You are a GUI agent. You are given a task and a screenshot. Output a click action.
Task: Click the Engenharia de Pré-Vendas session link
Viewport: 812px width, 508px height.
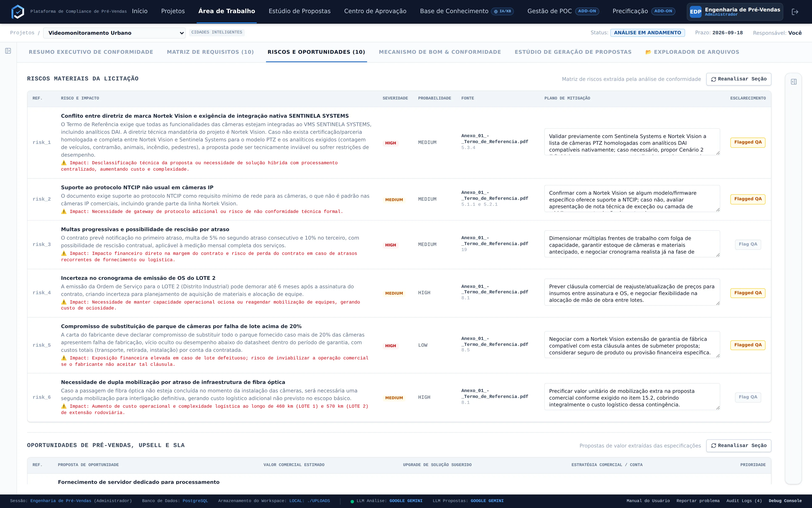[61, 501]
